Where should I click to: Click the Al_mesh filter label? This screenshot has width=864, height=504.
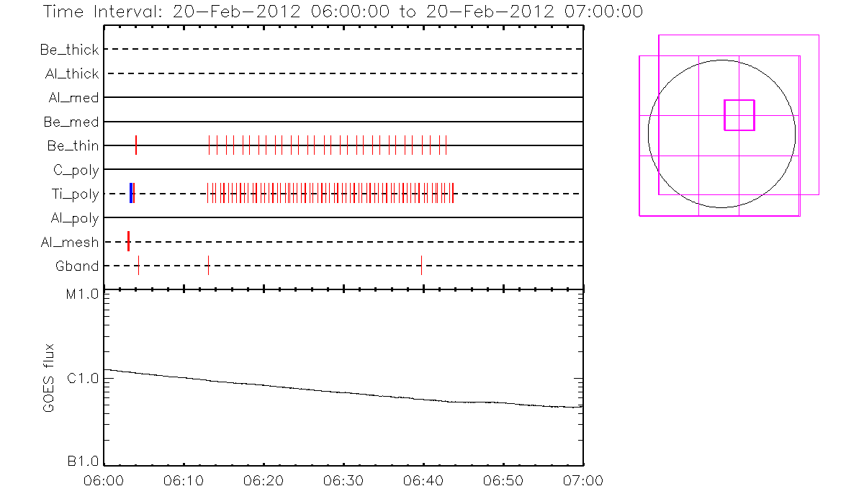coord(70,243)
